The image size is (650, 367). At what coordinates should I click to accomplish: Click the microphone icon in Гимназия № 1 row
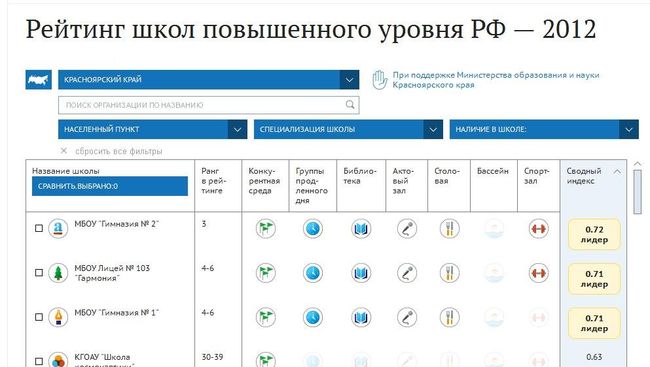tap(407, 317)
